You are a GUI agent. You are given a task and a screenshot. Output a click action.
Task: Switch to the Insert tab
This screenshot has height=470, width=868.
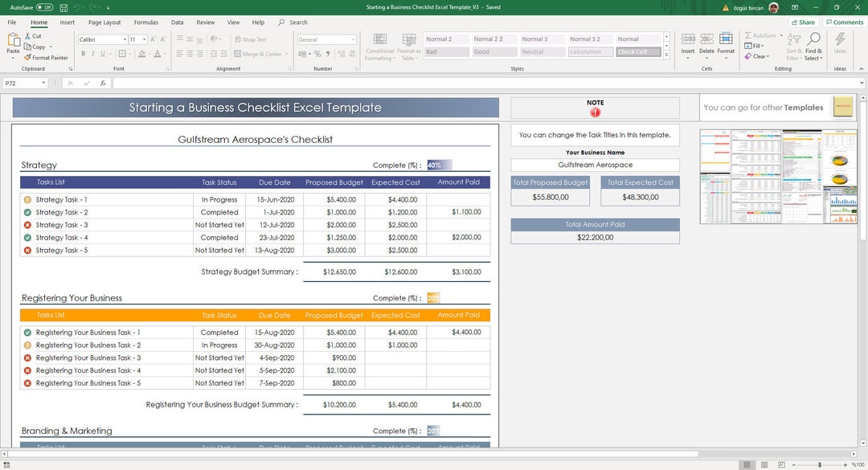coord(67,22)
